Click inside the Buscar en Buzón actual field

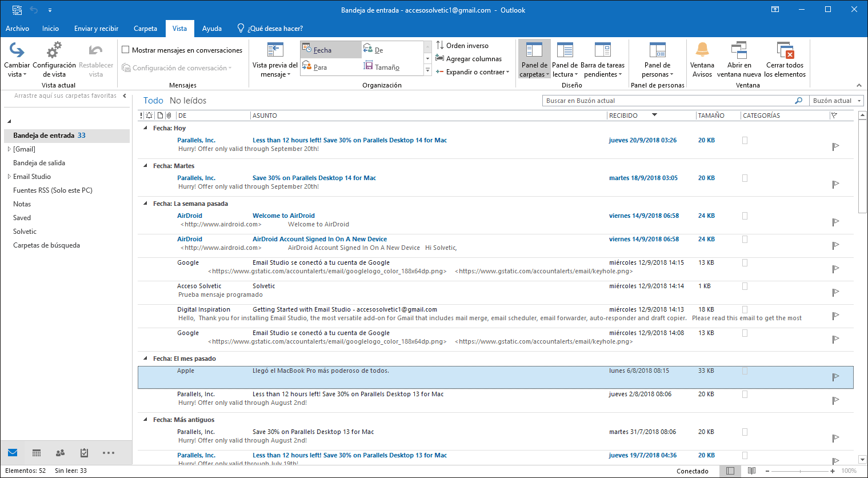click(x=657, y=100)
